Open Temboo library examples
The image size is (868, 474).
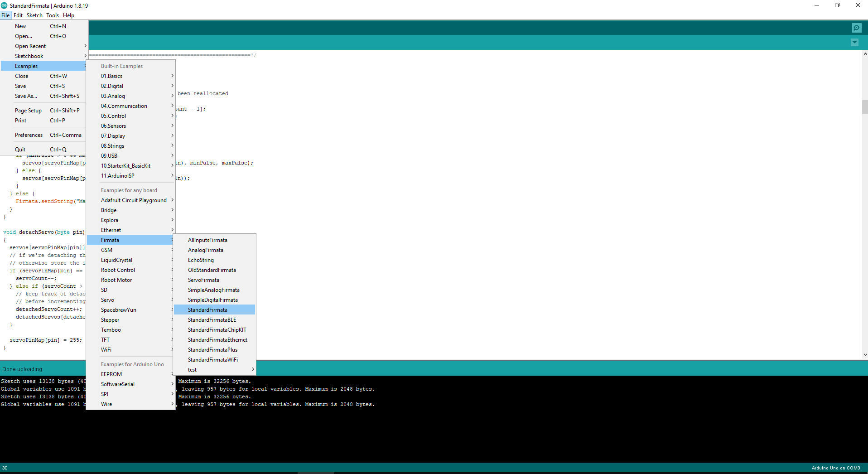coord(130,330)
